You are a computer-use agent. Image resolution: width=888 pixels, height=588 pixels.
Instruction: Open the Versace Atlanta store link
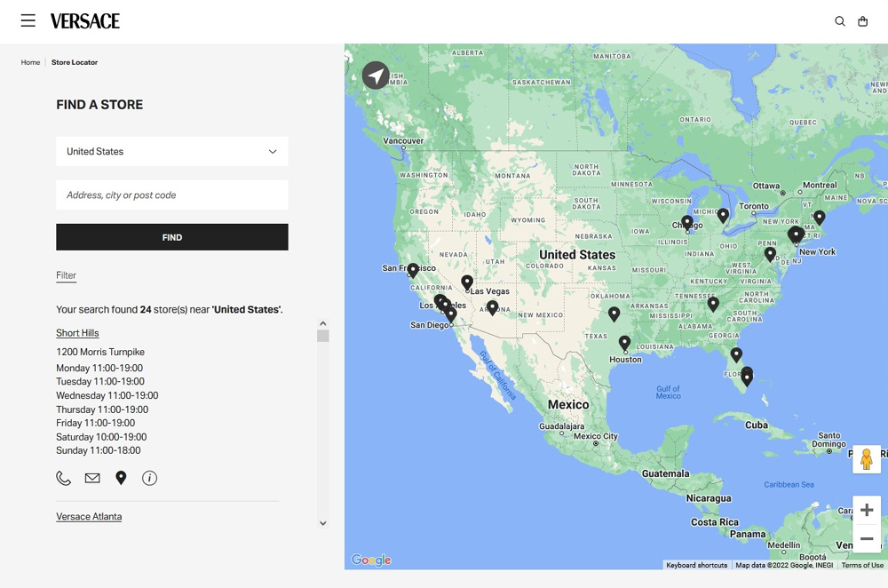coord(89,516)
